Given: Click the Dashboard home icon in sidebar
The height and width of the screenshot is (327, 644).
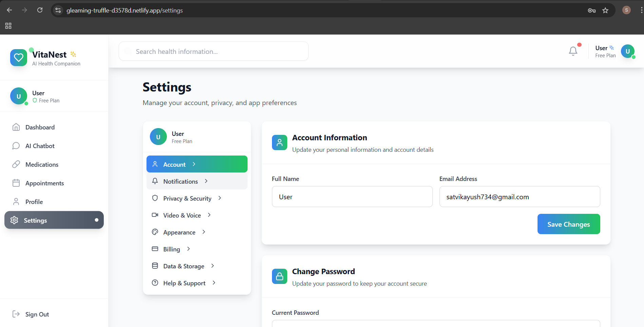Looking at the screenshot, I should 16,127.
